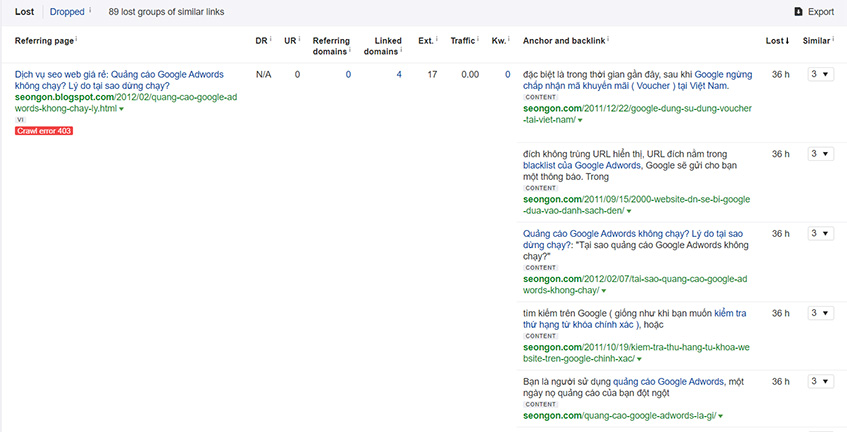Open the kiem-tra-thu-hang-tu-khoa backlink URL
Viewport: 847px width, 432px height.
pos(636,353)
